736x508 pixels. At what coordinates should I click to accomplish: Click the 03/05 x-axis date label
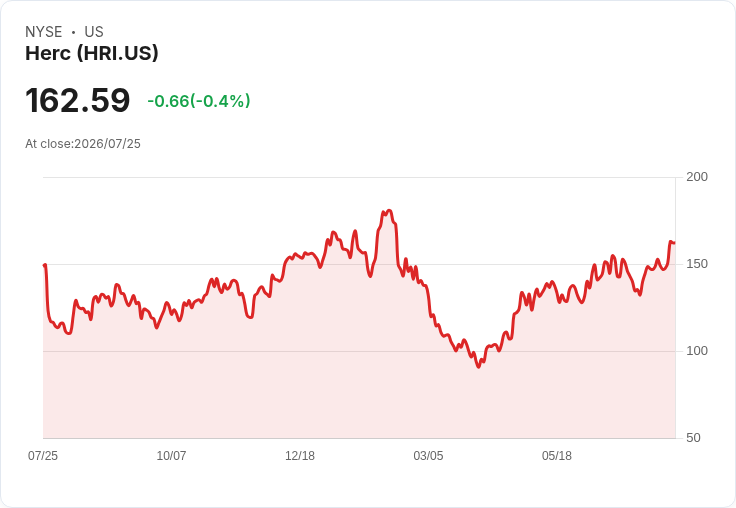[428, 455]
